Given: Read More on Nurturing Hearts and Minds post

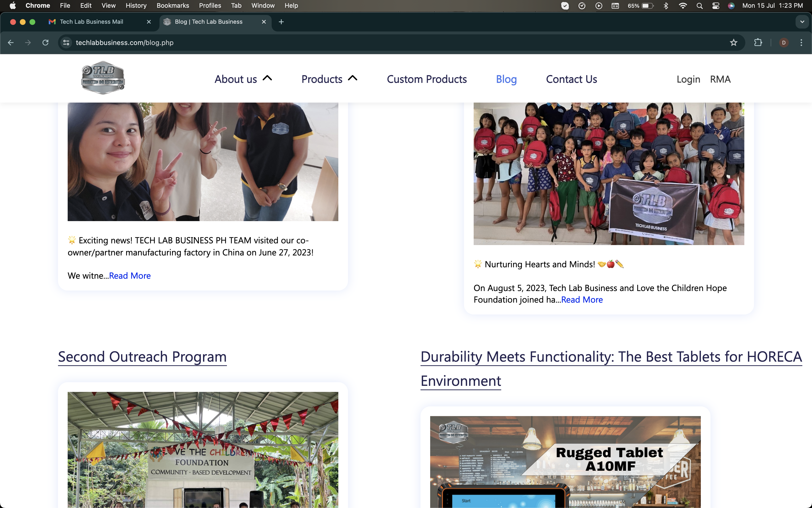Looking at the screenshot, I should (x=582, y=300).
